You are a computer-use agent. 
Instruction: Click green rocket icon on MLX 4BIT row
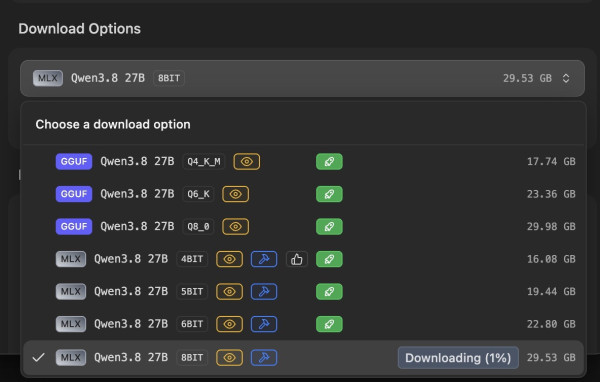(329, 259)
